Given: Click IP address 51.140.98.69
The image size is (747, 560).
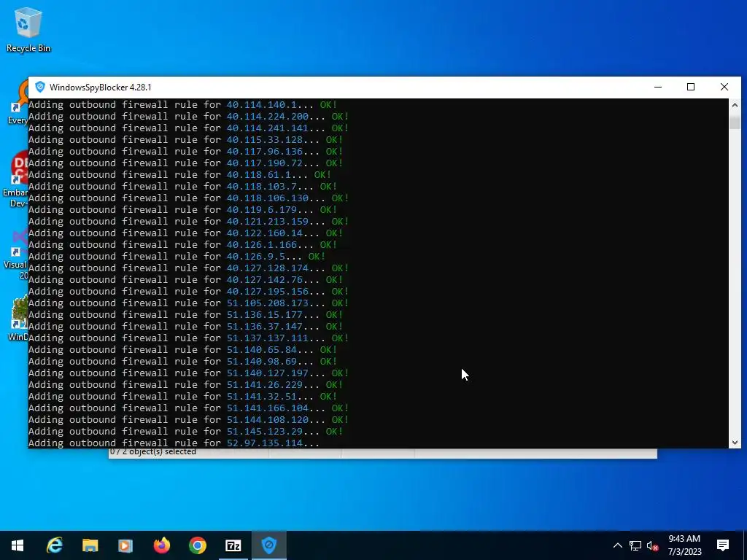Looking at the screenshot, I should point(261,362).
